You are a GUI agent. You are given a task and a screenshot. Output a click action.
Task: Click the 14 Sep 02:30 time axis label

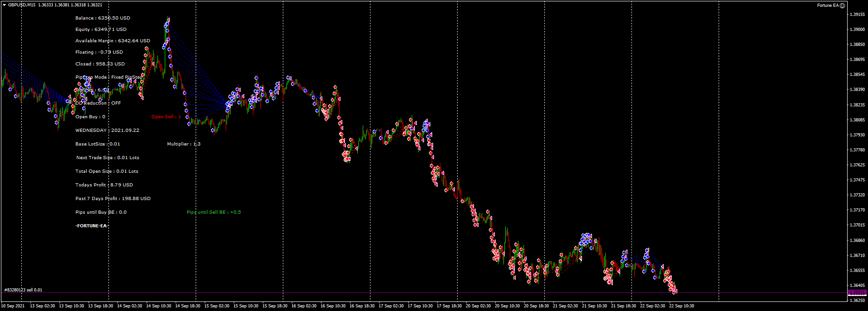click(x=129, y=306)
